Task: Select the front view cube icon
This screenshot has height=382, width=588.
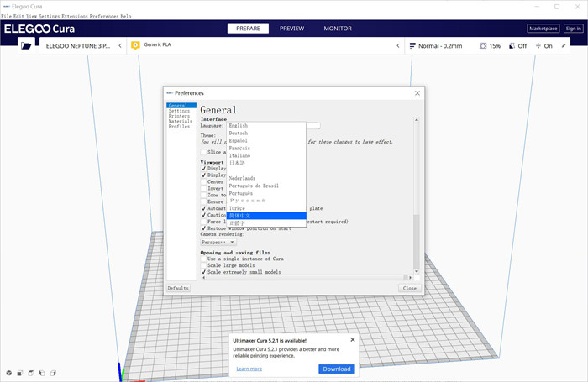Action: click(20, 373)
